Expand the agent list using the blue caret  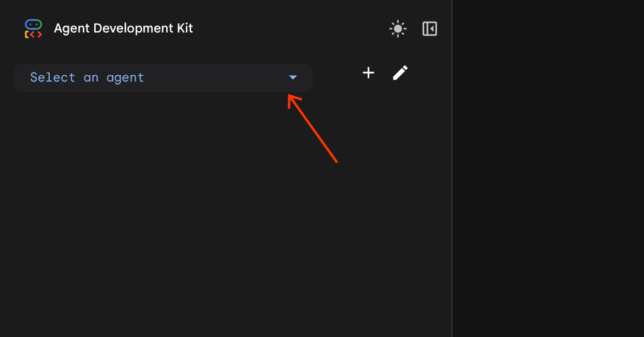click(x=293, y=78)
